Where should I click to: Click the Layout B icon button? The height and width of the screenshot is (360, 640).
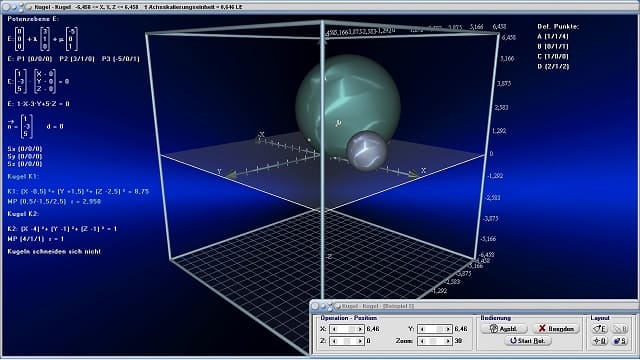pos(620,329)
